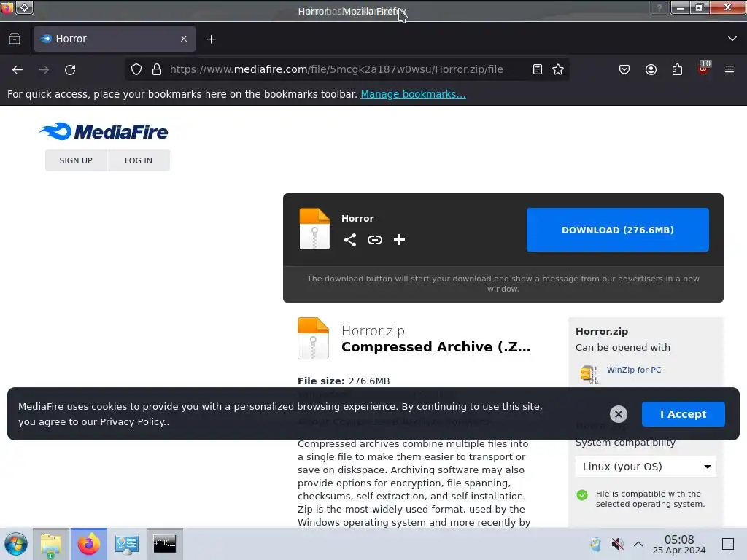The width and height of the screenshot is (747, 560).
Task: Click the copy link icon under Horror
Action: tap(375, 239)
